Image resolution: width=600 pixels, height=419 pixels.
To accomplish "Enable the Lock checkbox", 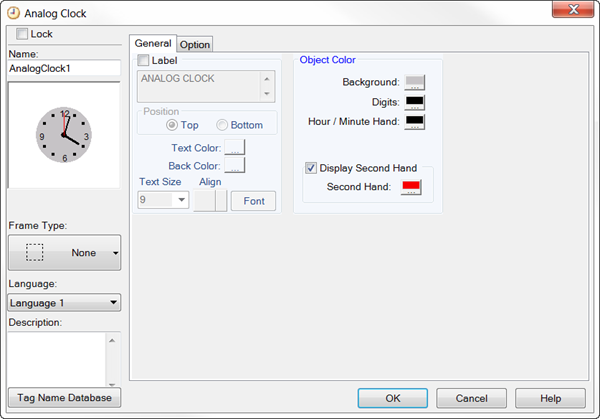I will click(x=22, y=34).
